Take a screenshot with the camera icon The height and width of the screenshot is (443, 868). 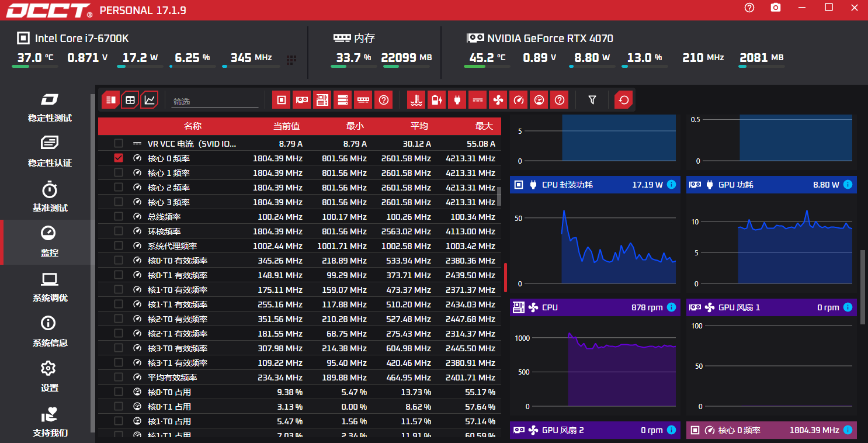click(x=776, y=8)
